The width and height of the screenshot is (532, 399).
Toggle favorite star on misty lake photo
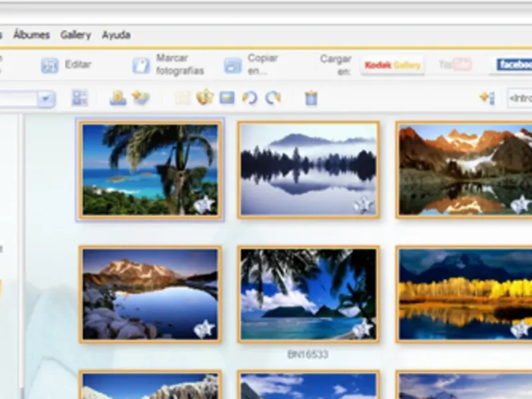363,205
